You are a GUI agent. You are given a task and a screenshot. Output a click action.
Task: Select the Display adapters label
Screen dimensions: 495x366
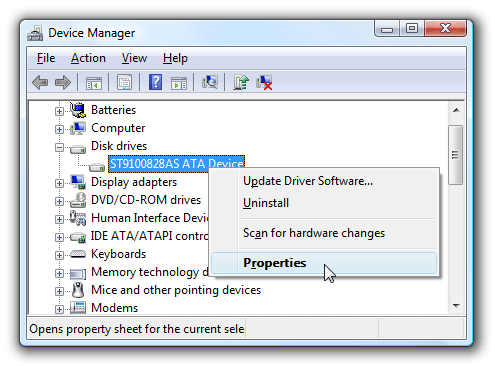pyautogui.click(x=134, y=182)
